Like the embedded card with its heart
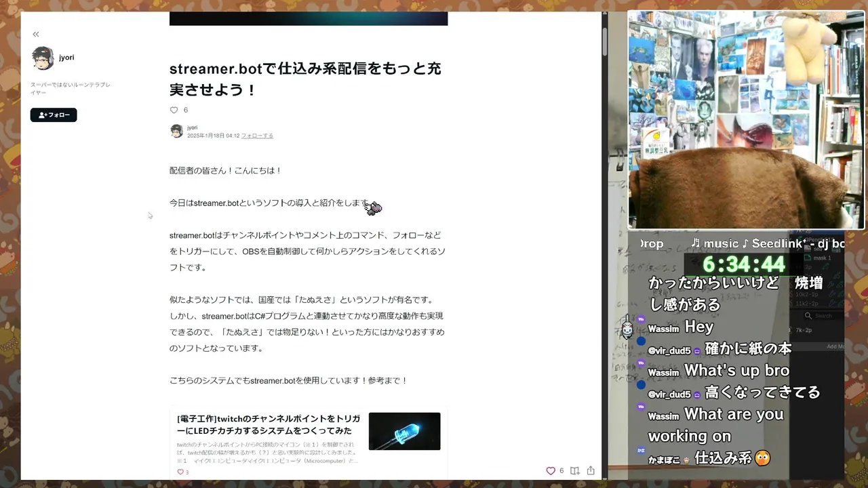Viewport: 868px width, 488px height. click(180, 472)
